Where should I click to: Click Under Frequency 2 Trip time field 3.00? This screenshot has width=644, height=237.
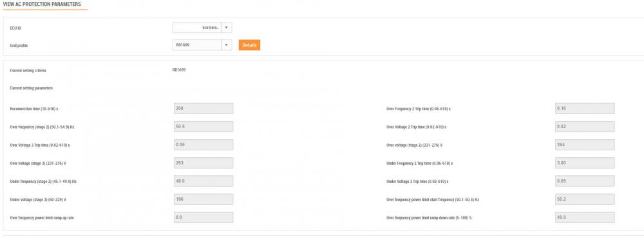(585, 163)
